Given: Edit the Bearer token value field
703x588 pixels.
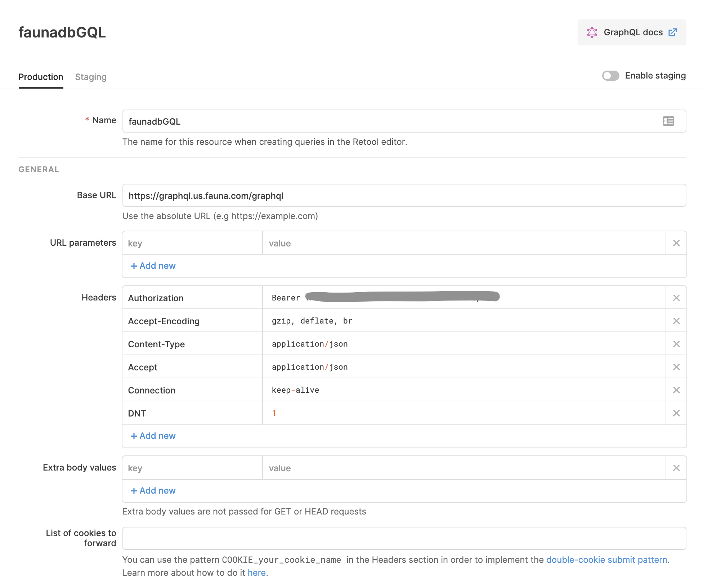Looking at the screenshot, I should click(x=464, y=298).
